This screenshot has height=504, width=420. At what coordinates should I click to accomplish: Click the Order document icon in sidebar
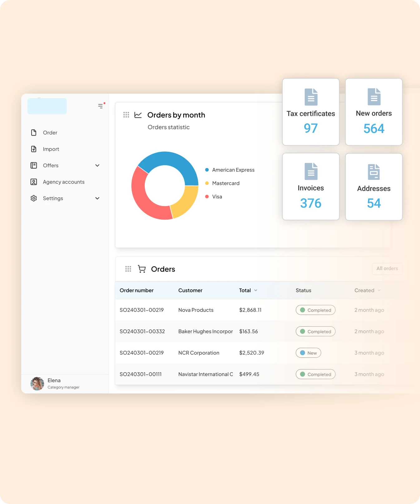[x=34, y=133]
